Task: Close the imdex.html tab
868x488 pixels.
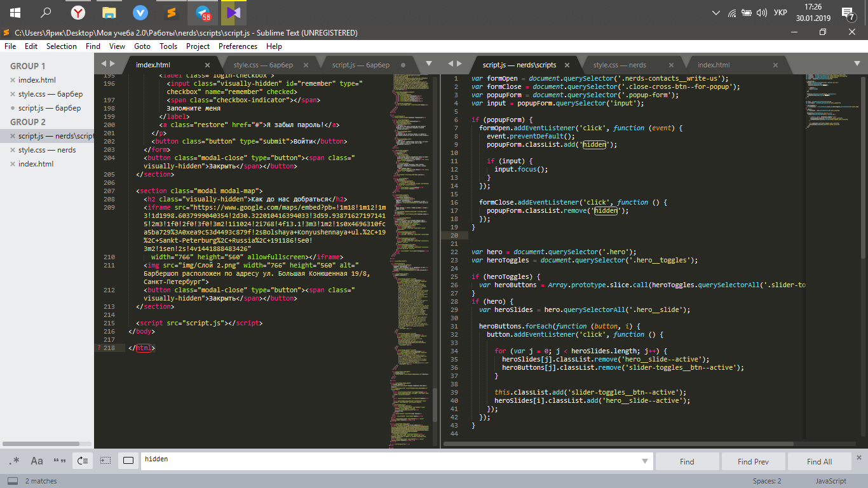Action: coord(207,65)
